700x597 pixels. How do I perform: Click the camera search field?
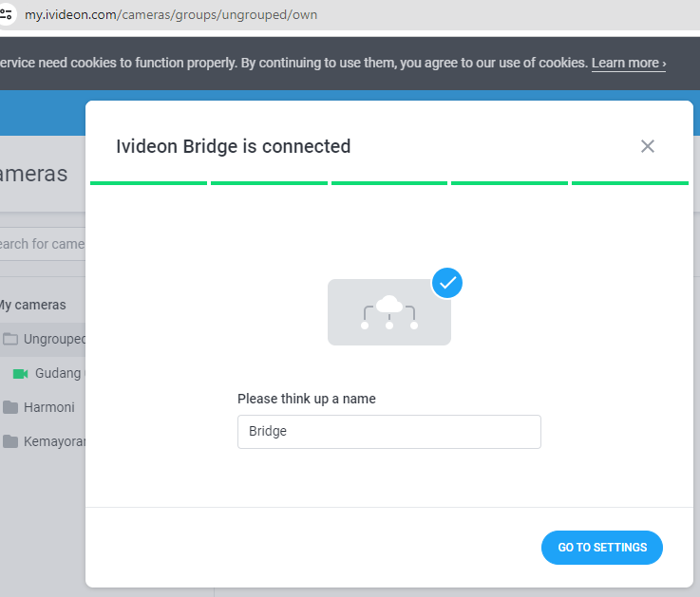[43, 244]
